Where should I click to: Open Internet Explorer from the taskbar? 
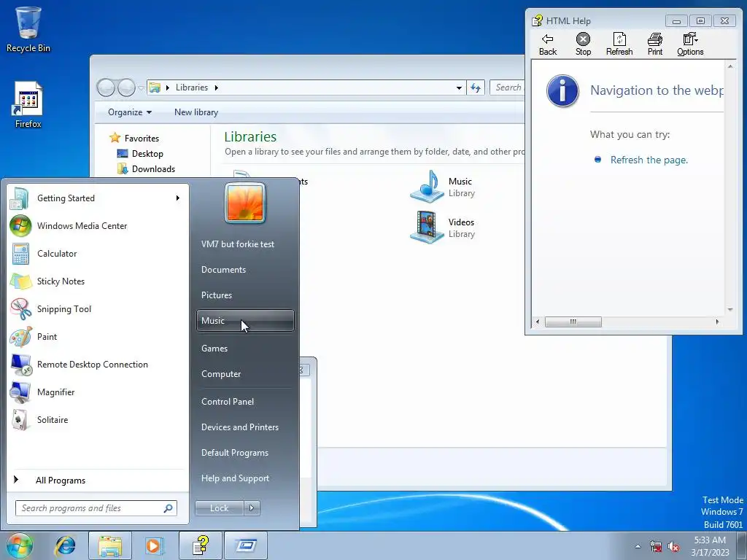click(x=65, y=545)
